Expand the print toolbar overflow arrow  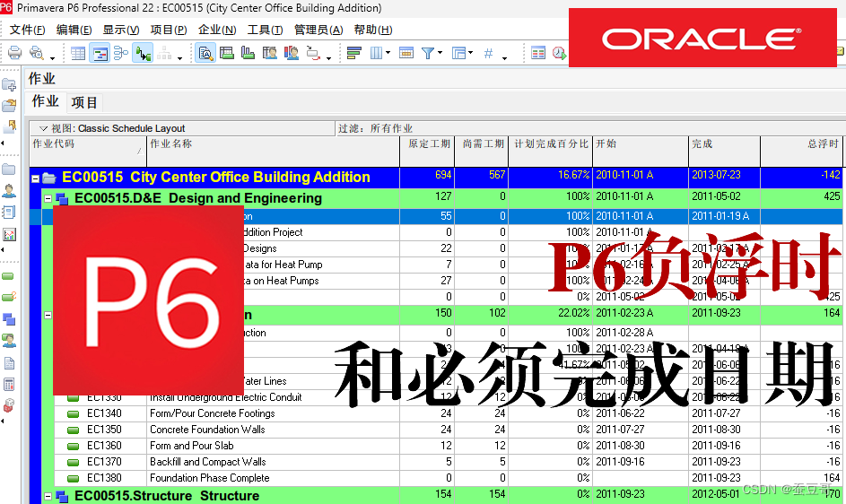(x=52, y=57)
